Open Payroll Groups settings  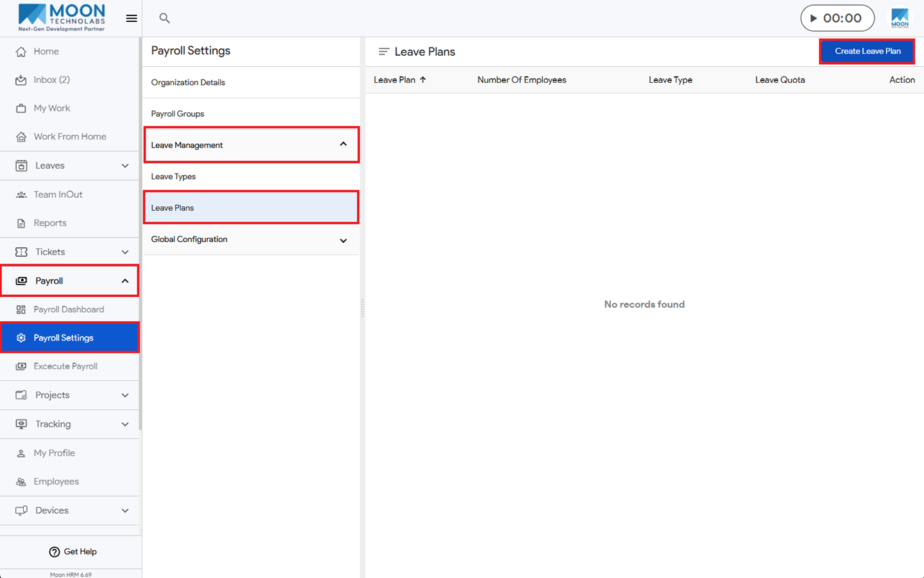tap(252, 114)
